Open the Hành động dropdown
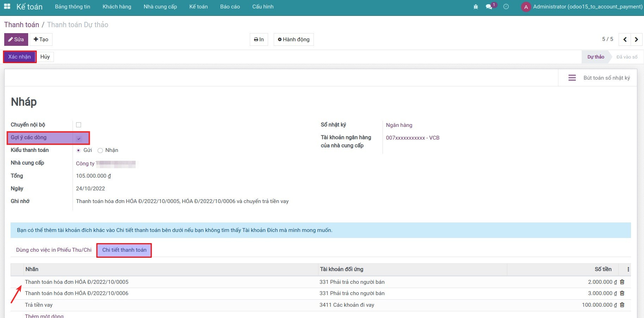The height and width of the screenshot is (318, 644). point(293,39)
